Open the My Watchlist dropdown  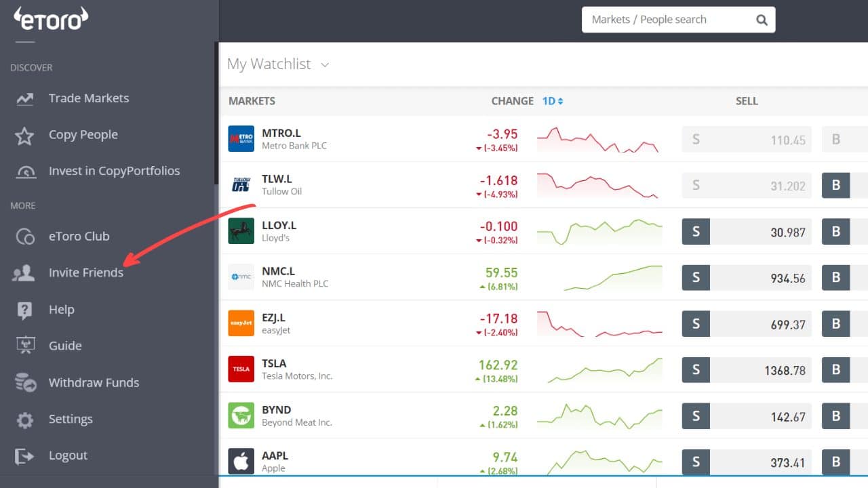tap(325, 64)
